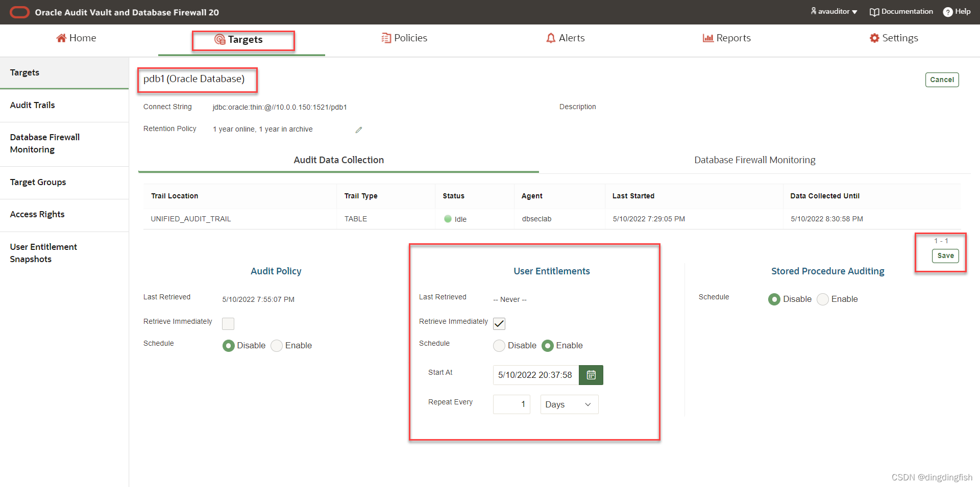Screen dimensions: 980x487
Task: Click the Start At date field
Action: tap(536, 375)
